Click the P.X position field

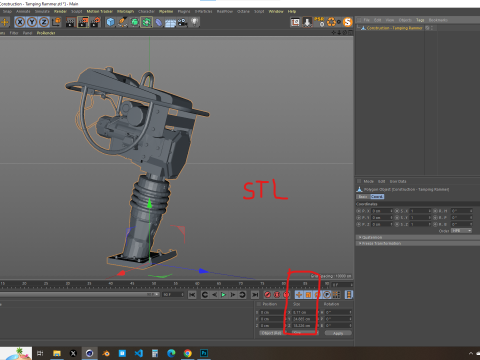[382, 211]
